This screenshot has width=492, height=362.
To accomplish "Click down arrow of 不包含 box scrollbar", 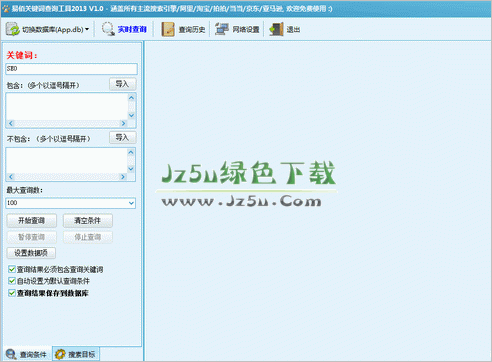I will click(131, 169).
